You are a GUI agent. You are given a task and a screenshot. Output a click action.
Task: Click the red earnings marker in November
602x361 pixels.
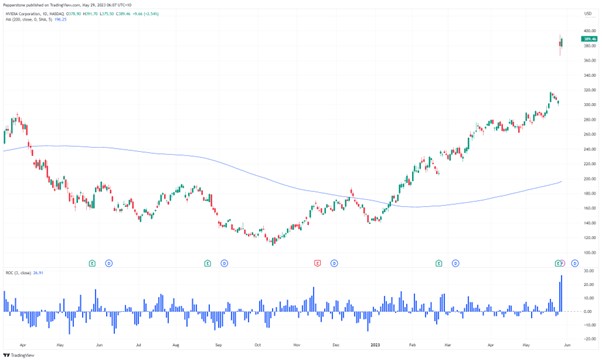point(318,263)
